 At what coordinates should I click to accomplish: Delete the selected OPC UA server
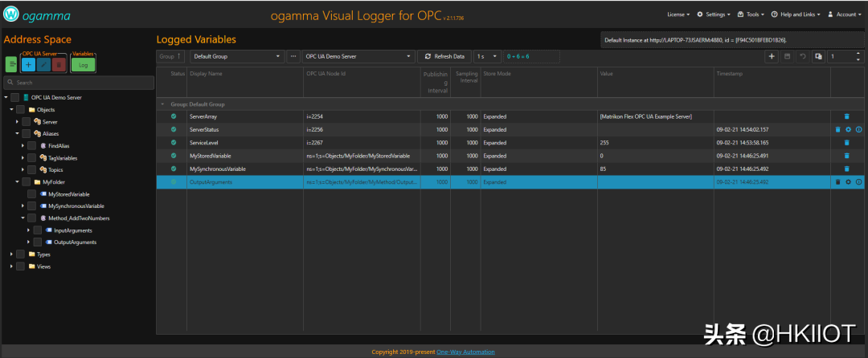59,65
